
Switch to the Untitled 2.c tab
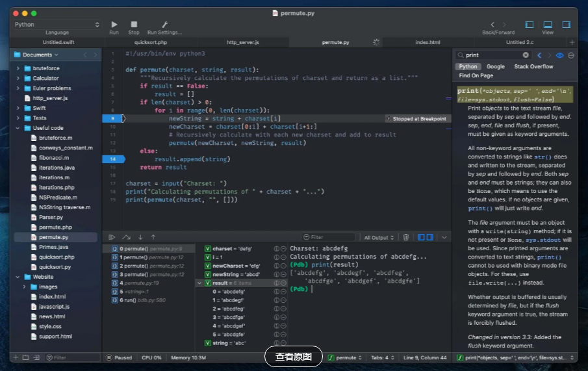520,42
